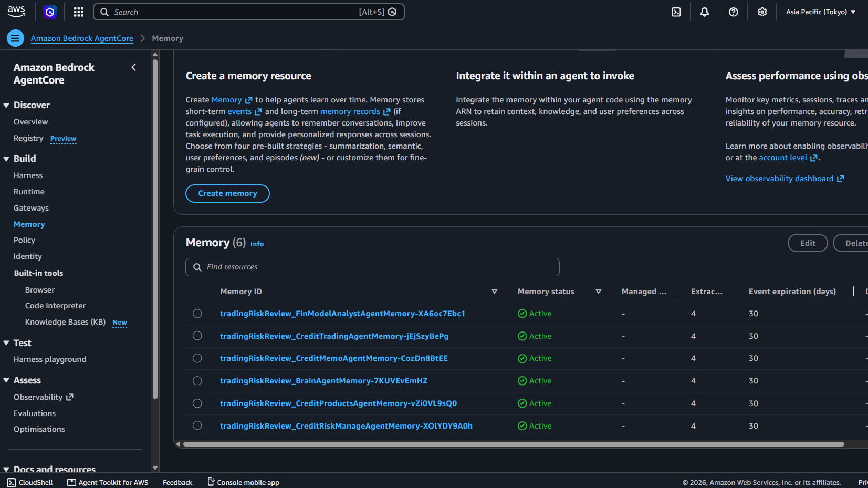Open the settings gear in top bar
Viewport: 868px width, 488px height.
click(x=762, y=12)
